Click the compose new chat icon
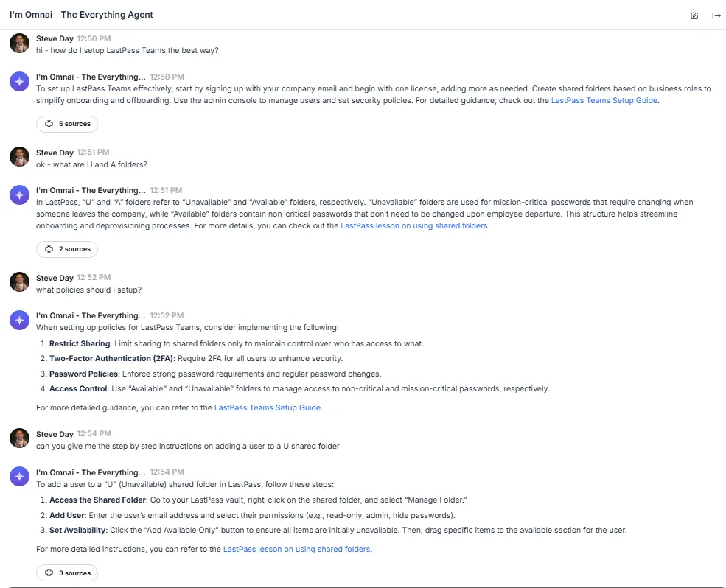This screenshot has height=588, width=726. coord(694,15)
